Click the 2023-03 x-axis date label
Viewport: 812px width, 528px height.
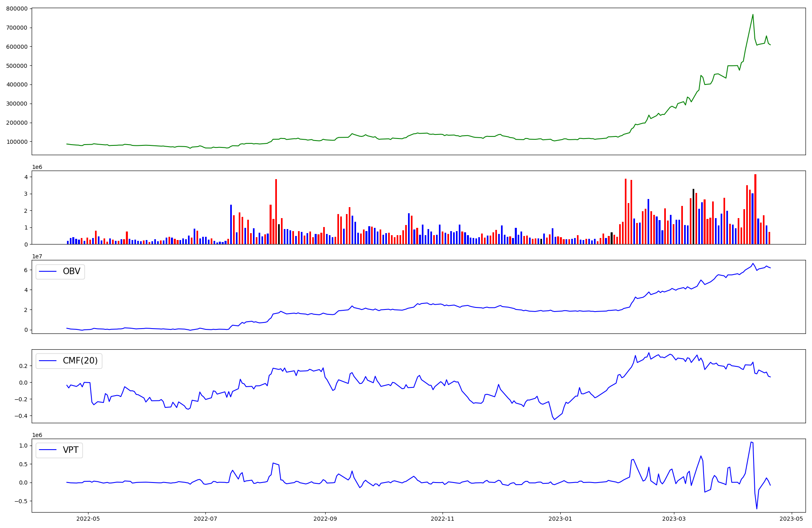(x=674, y=519)
